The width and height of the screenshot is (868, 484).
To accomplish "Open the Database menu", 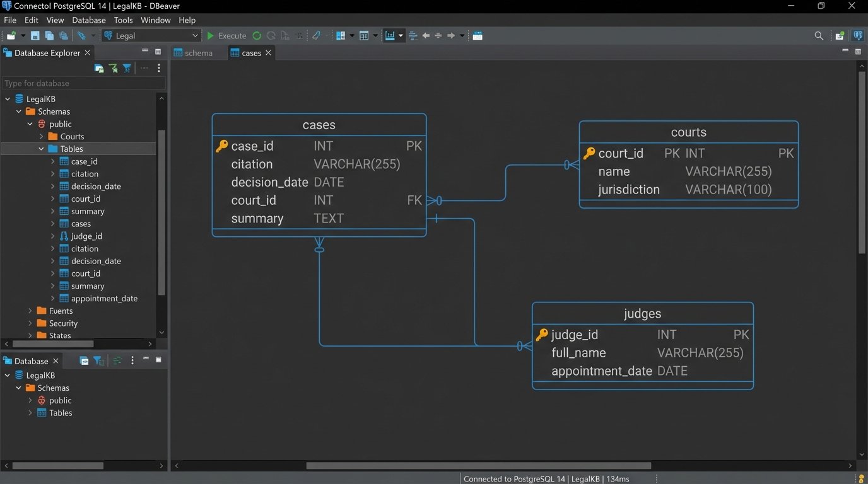I will 88,20.
